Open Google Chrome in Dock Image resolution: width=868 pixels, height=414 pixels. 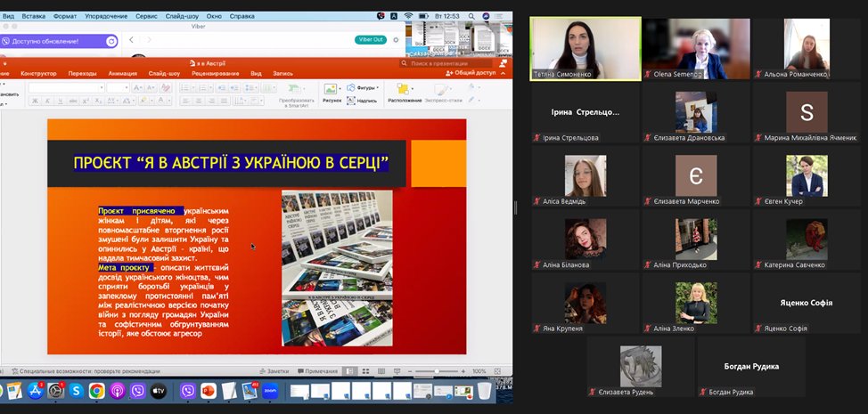(x=96, y=391)
